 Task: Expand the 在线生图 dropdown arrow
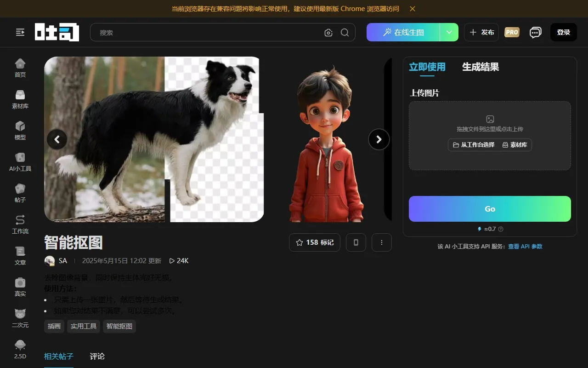(x=449, y=32)
